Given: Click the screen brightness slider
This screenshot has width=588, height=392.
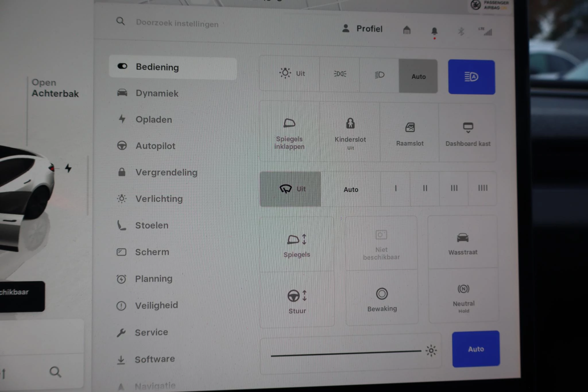Looking at the screenshot, I should (346, 353).
